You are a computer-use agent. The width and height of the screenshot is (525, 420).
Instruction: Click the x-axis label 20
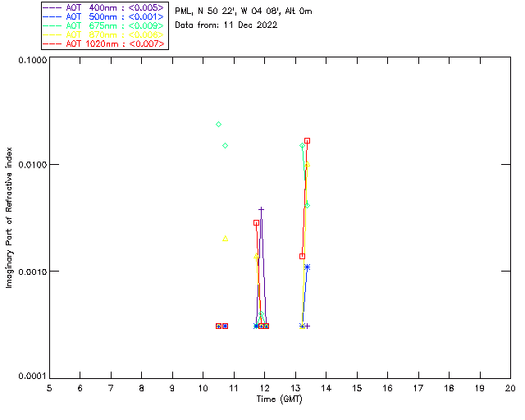click(510, 388)
